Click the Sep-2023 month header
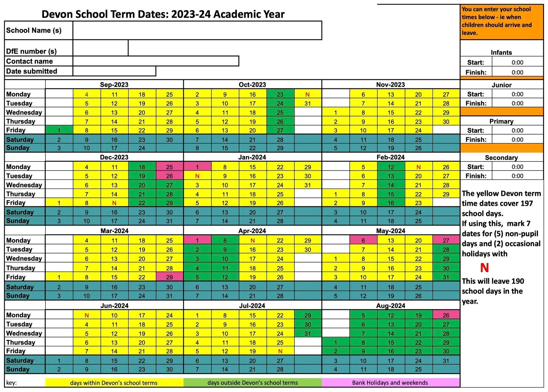The image size is (548, 392). point(114,85)
